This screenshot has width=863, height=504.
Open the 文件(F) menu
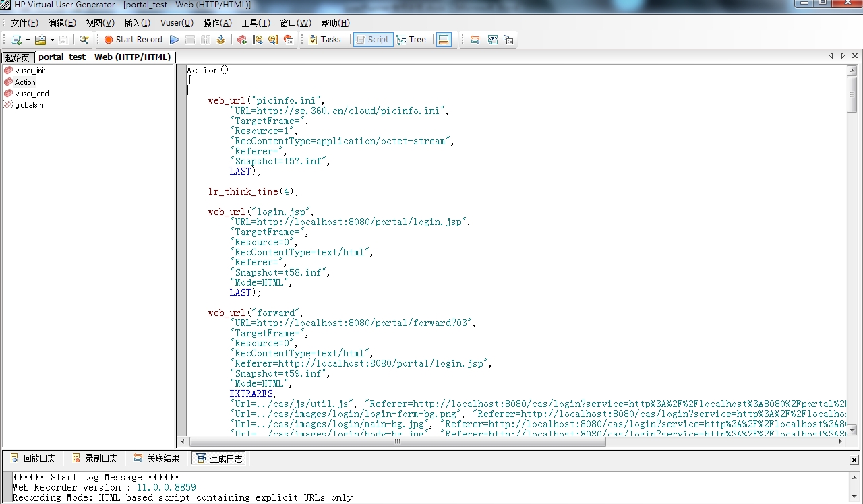point(25,23)
